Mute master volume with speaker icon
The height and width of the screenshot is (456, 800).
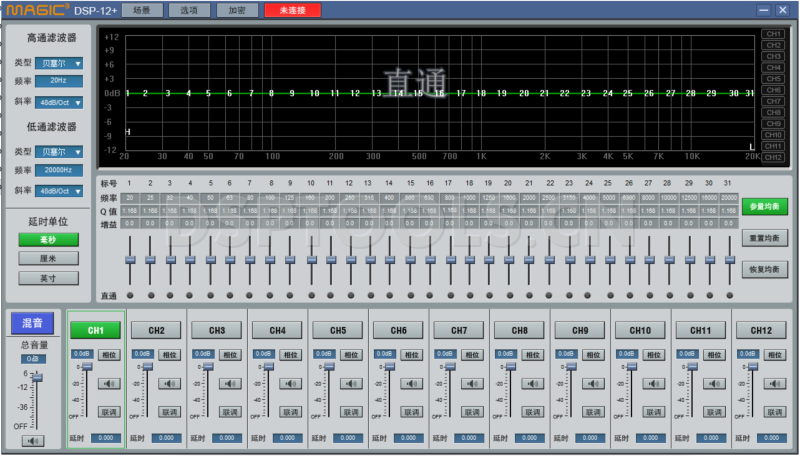point(33,440)
